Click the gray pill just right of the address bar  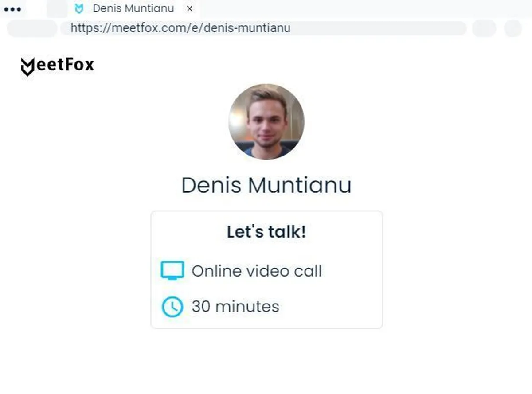[484, 28]
